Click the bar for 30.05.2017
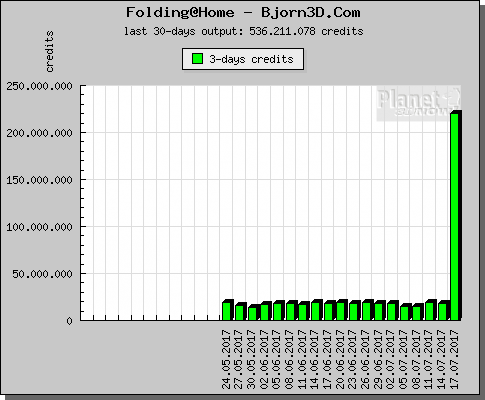 tap(253, 312)
